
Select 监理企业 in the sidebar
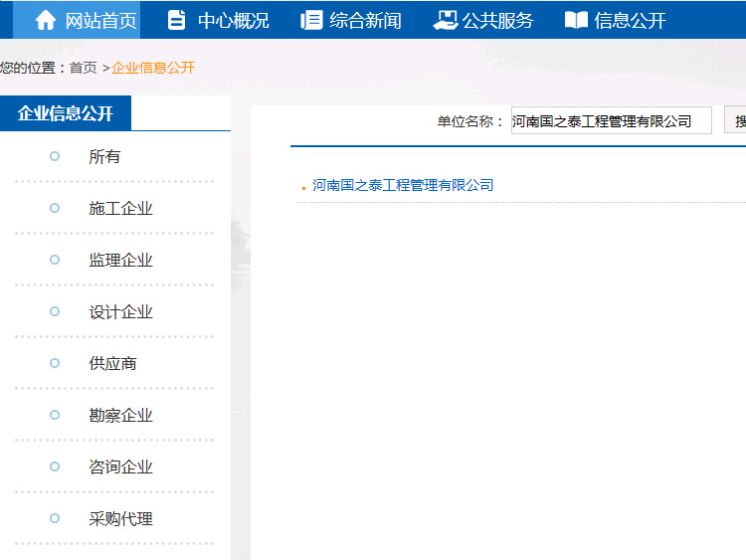(120, 261)
